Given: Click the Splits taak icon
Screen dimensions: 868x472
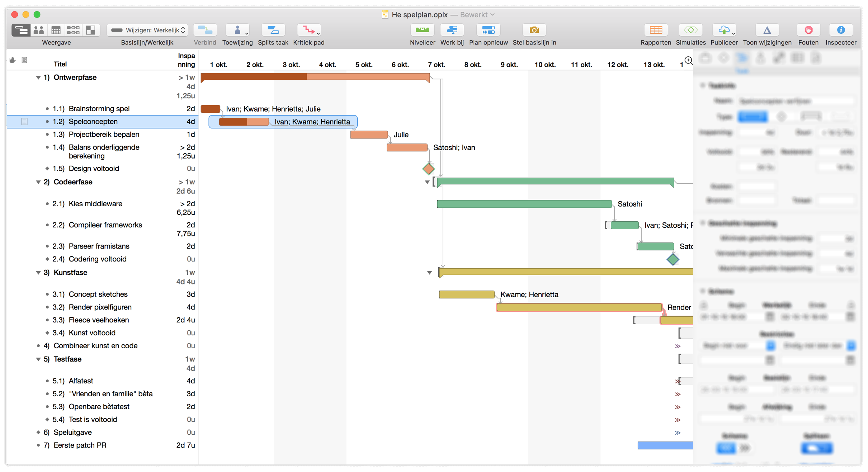Looking at the screenshot, I should pyautogui.click(x=273, y=30).
